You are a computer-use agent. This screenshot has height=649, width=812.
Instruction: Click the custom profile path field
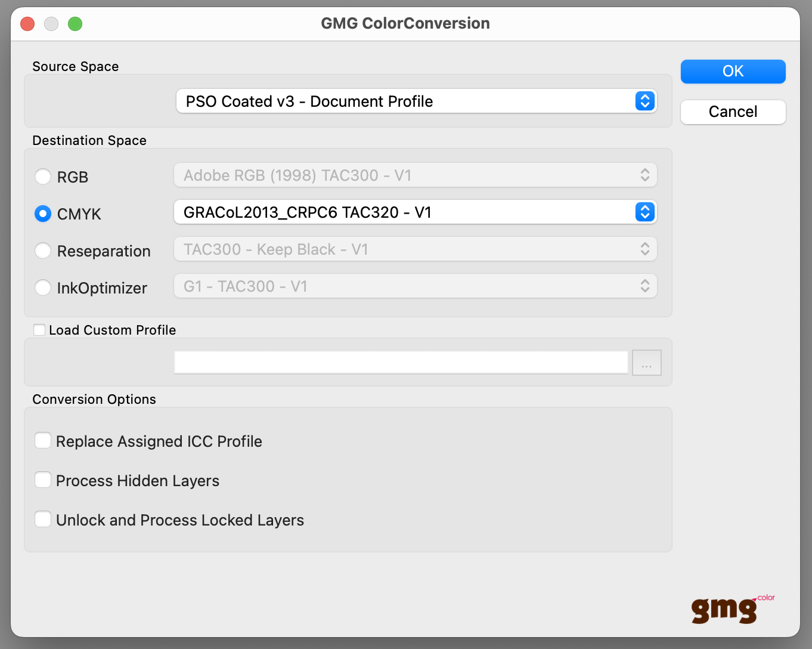[401, 363]
